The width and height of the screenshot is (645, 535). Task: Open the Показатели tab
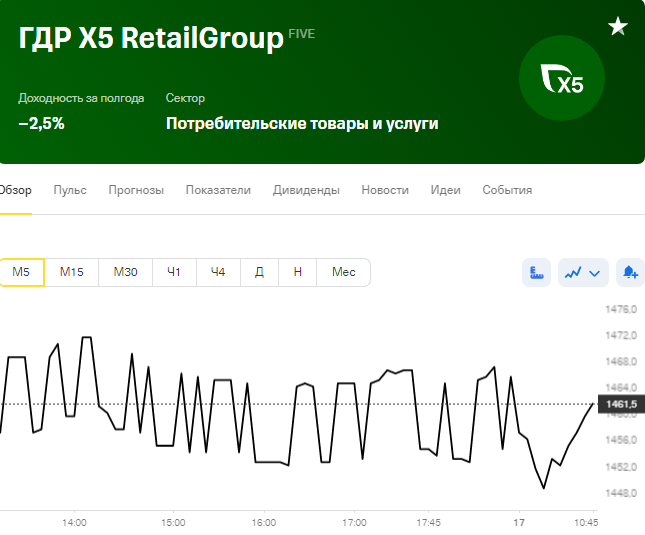click(x=218, y=190)
